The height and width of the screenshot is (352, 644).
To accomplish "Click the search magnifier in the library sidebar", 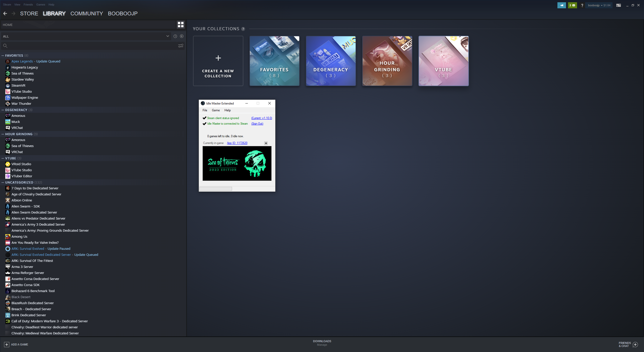I will click(5, 46).
